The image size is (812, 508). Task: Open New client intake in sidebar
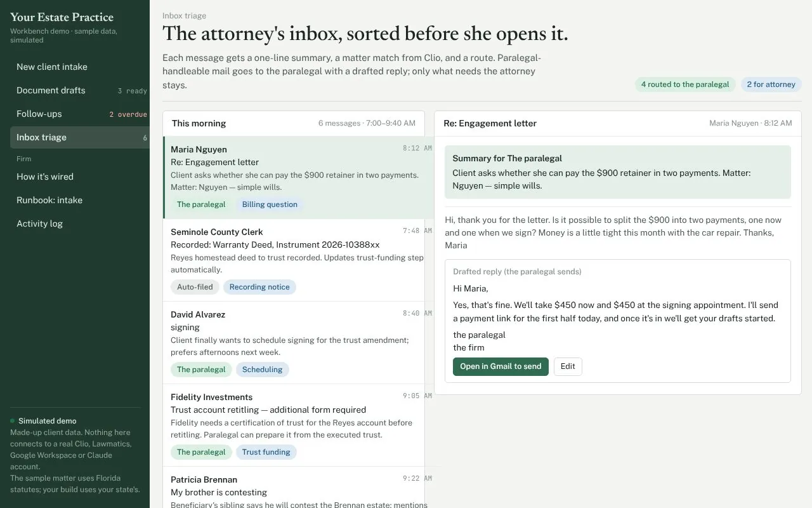pyautogui.click(x=79, y=67)
